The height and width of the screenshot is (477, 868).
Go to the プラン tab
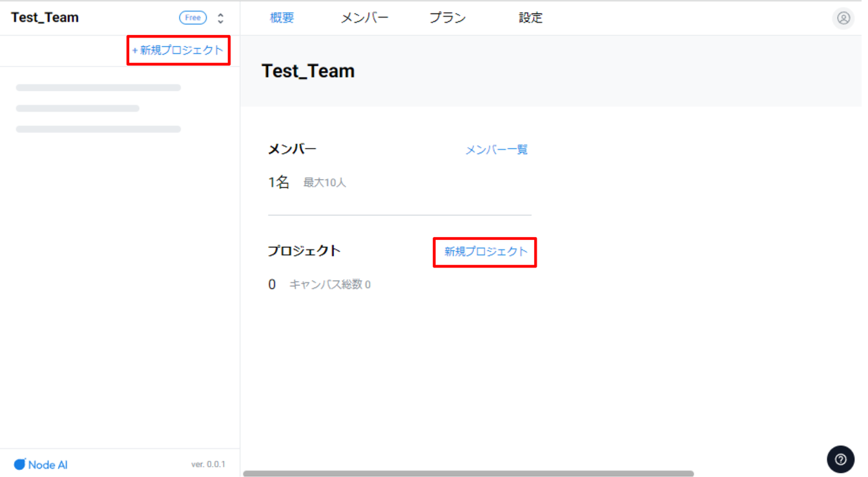point(448,18)
